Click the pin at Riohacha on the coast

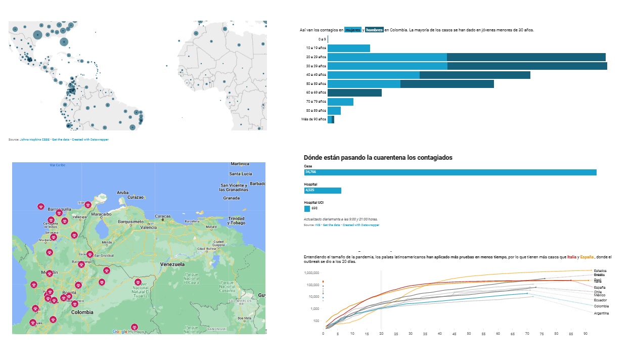(x=88, y=205)
